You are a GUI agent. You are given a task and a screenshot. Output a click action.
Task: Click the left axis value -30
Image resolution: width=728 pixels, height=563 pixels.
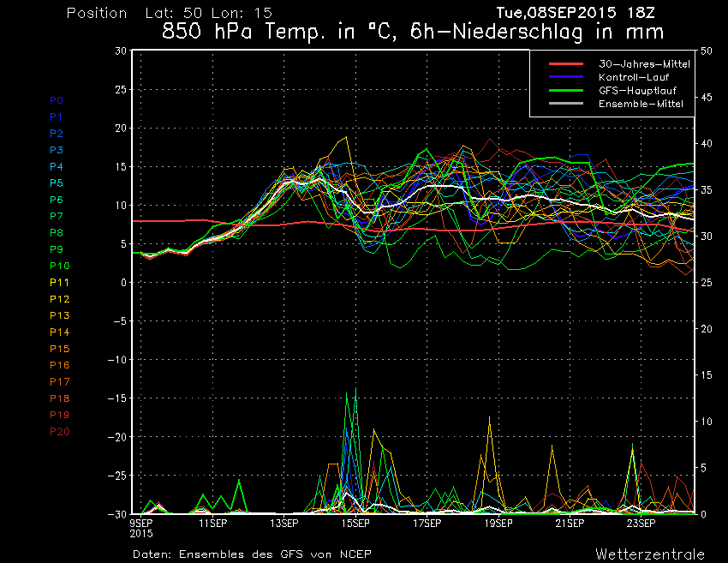point(117,514)
